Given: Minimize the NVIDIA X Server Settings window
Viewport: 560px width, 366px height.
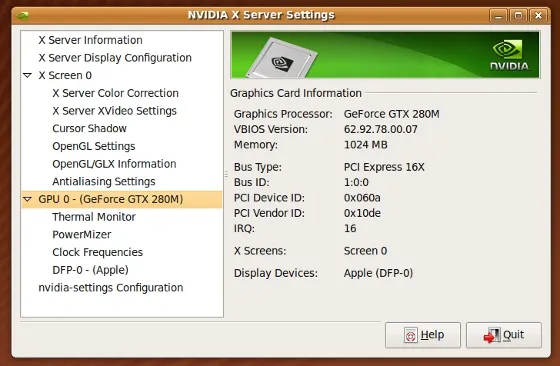Looking at the screenshot, I should click(x=499, y=16).
